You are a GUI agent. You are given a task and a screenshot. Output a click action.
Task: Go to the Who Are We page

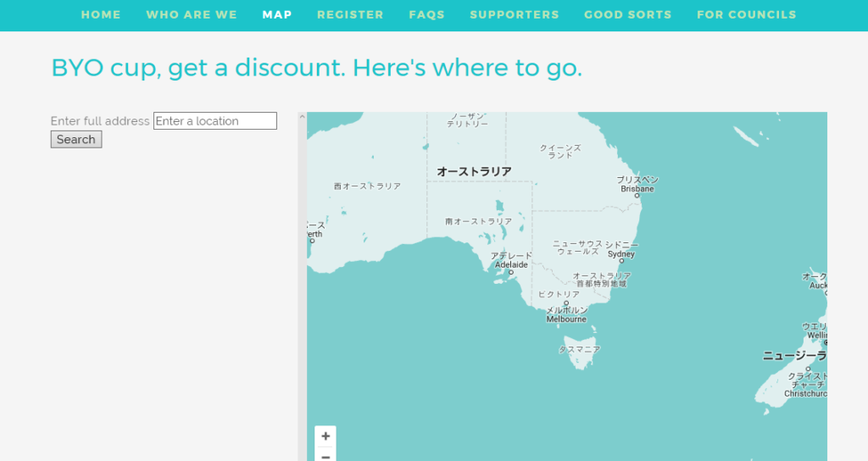click(x=192, y=14)
